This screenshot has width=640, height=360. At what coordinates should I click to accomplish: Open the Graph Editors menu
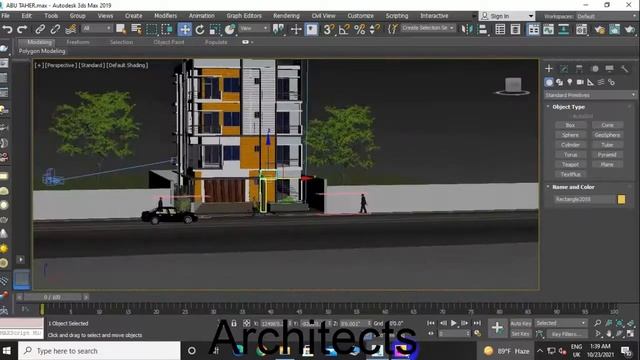(244, 16)
